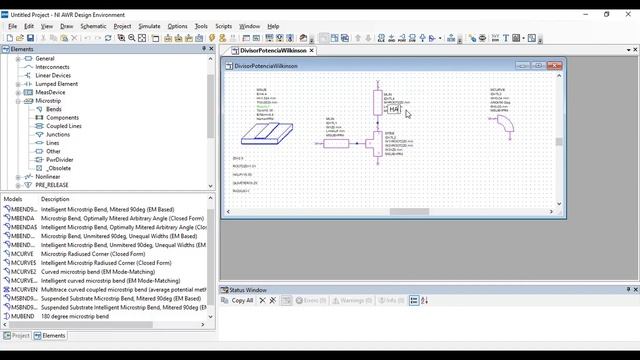
Task: Select the horizontal MLIN line element
Action: (x=336, y=143)
